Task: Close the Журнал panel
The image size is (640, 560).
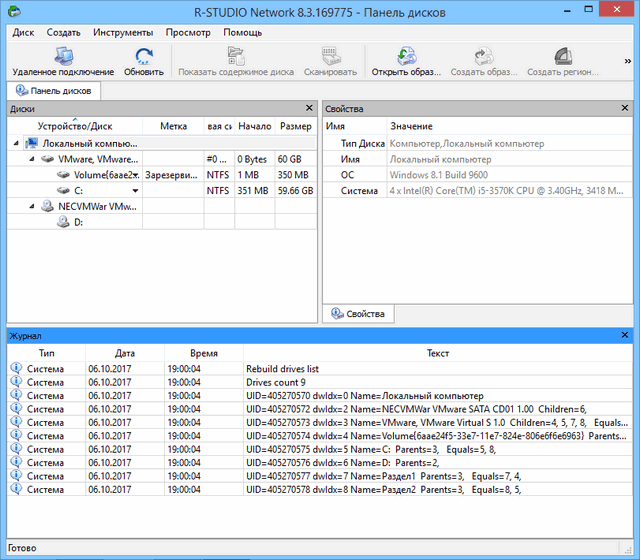Action: 625,336
